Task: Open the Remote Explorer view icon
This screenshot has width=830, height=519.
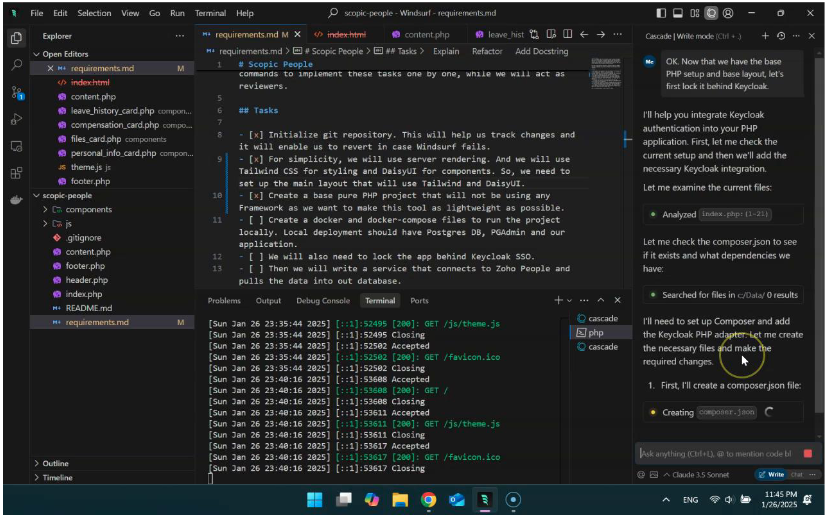Action: pyautogui.click(x=16, y=146)
